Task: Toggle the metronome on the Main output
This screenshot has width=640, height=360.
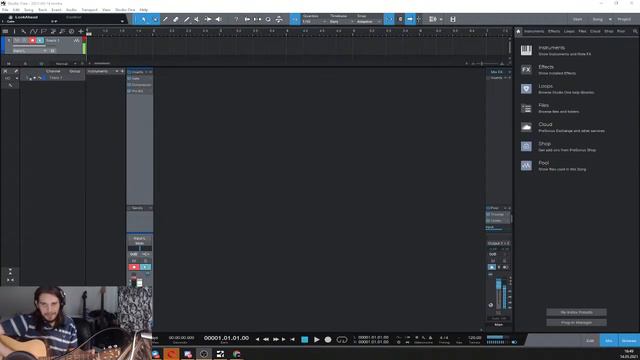Action: (x=492, y=267)
